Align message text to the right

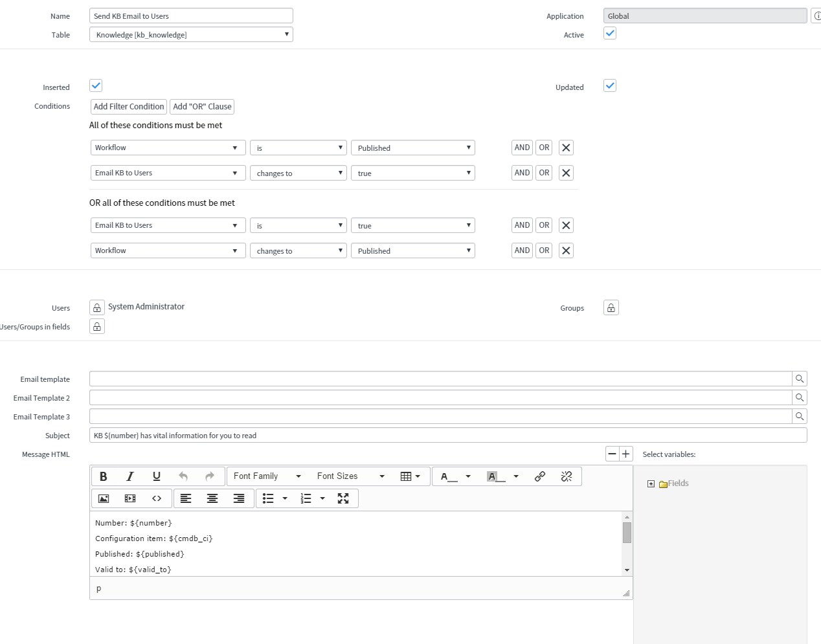[x=239, y=498]
